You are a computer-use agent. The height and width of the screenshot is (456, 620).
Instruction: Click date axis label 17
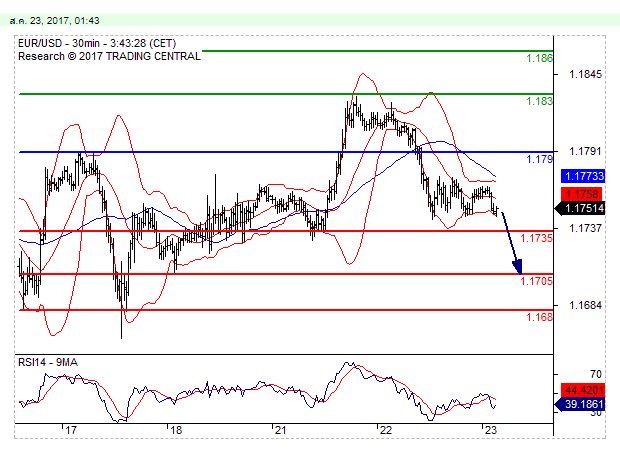[71, 430]
